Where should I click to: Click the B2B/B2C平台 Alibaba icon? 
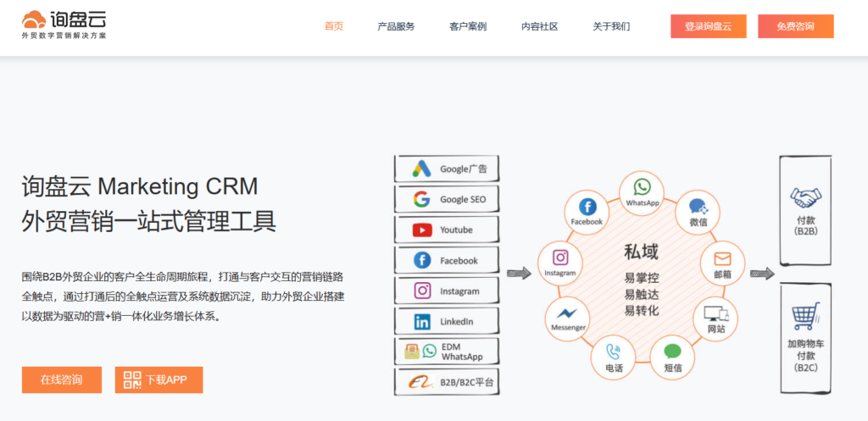pos(422,382)
